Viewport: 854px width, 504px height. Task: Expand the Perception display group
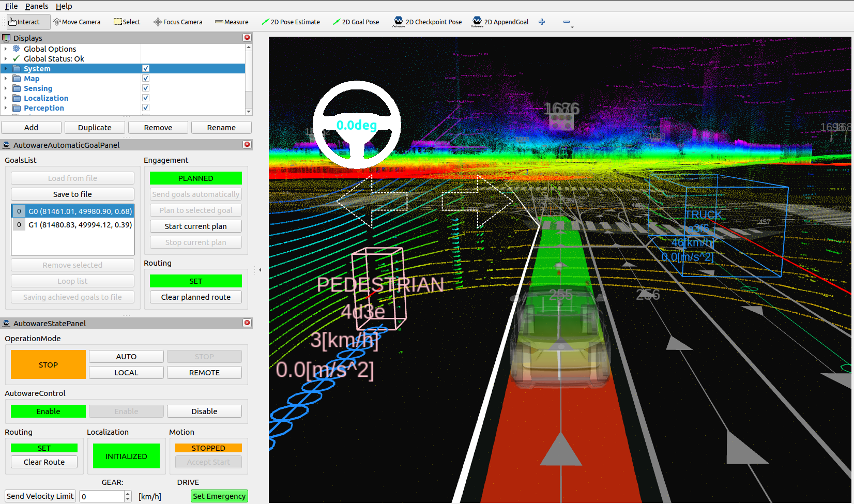coord(6,108)
